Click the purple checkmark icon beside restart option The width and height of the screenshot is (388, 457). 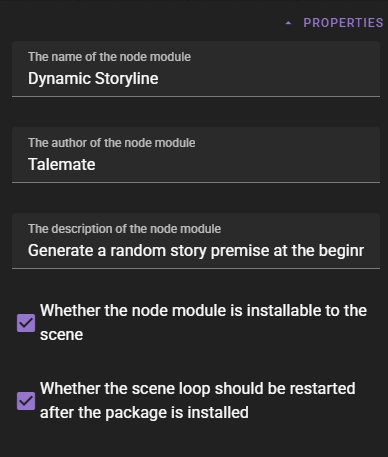point(26,401)
